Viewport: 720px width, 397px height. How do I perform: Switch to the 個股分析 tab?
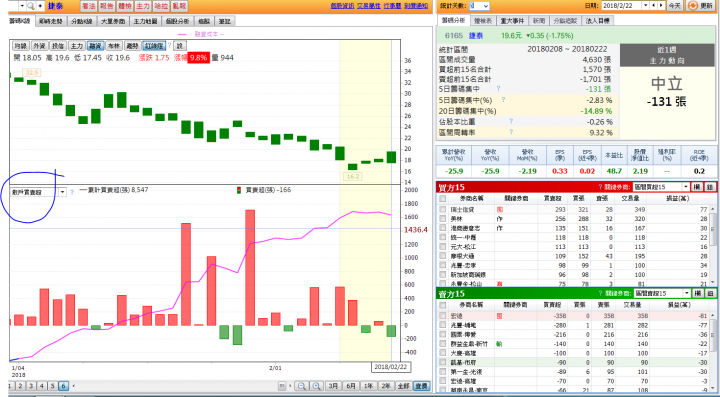point(177,21)
